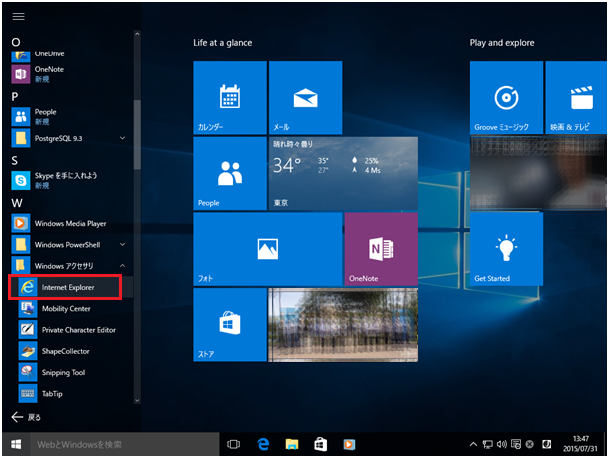Click the app list scrollbar thumb

tap(137, 134)
